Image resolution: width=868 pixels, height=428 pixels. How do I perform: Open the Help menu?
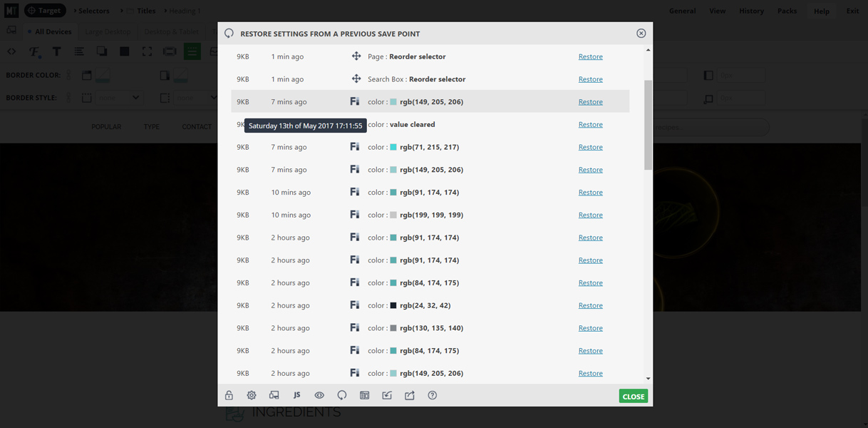pyautogui.click(x=822, y=11)
